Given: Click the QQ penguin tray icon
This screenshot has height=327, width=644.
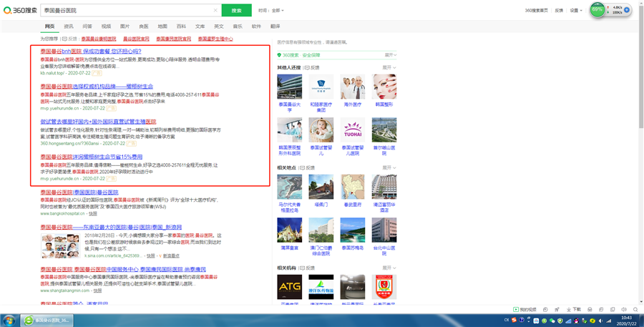Looking at the screenshot, I should [x=576, y=321].
